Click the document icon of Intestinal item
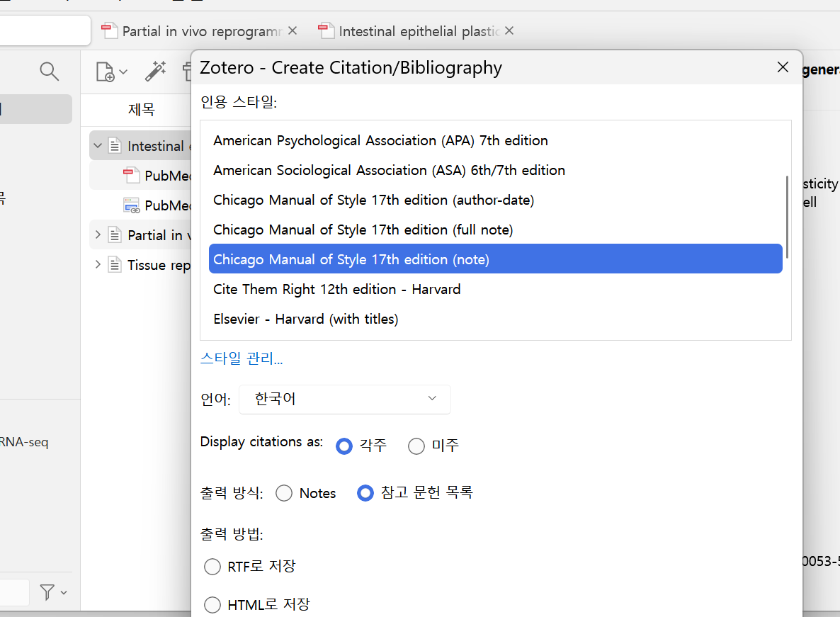The width and height of the screenshot is (840, 617). tap(115, 146)
